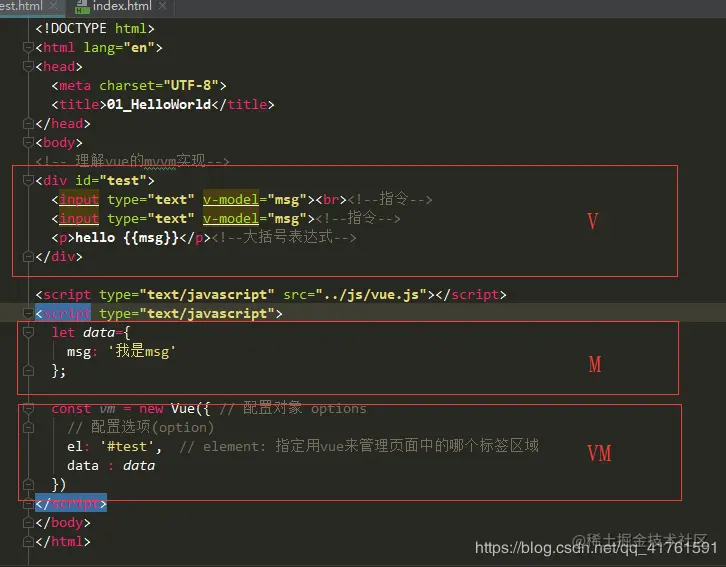
Task: Collapse the second <script type="text/javascript"> block
Action: click(28, 314)
